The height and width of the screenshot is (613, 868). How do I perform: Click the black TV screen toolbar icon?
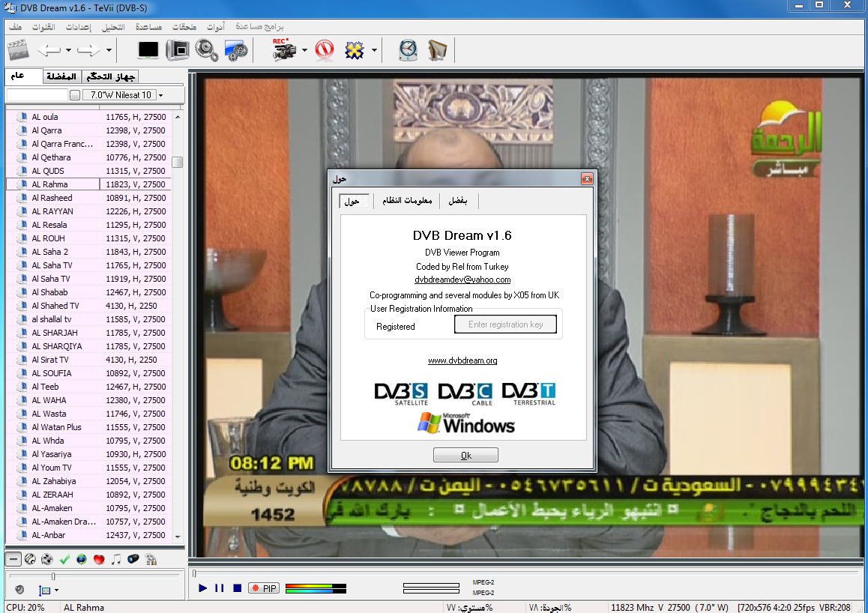point(148,50)
